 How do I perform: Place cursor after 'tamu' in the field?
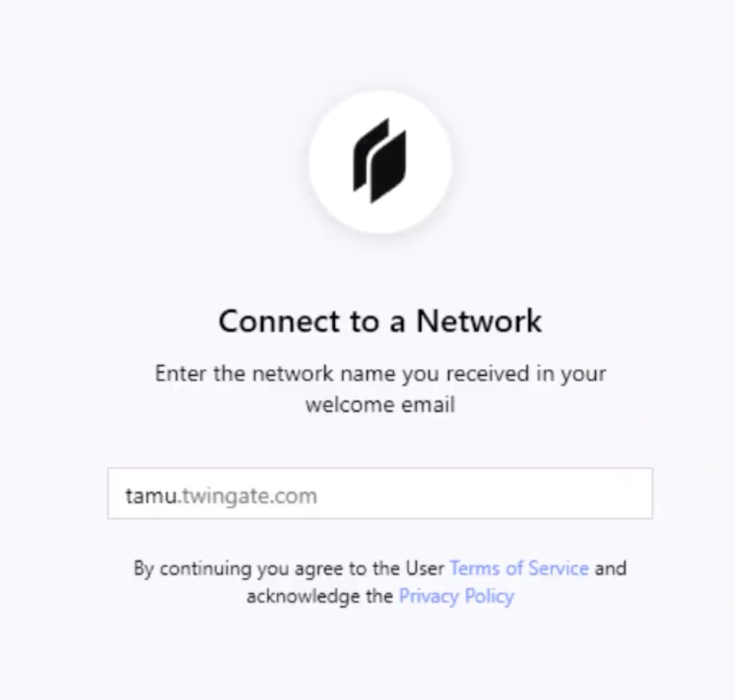(177, 496)
